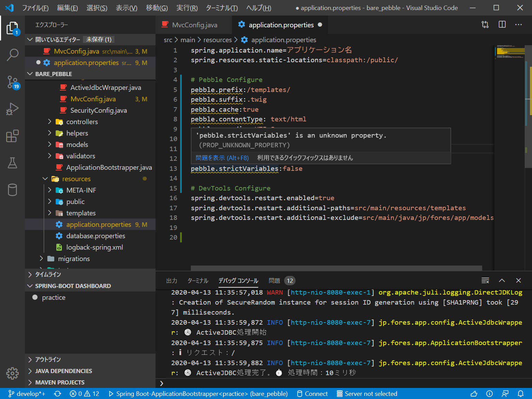Switch to the MvcConfig.java editor tab
532x399 pixels.
click(194, 25)
